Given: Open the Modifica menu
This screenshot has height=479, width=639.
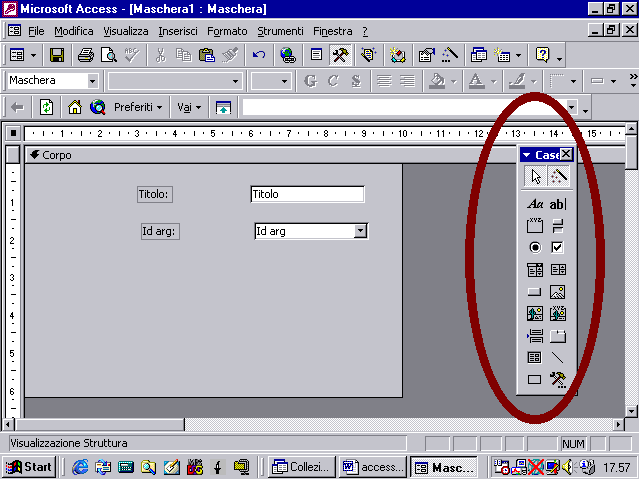Looking at the screenshot, I should 74,31.
